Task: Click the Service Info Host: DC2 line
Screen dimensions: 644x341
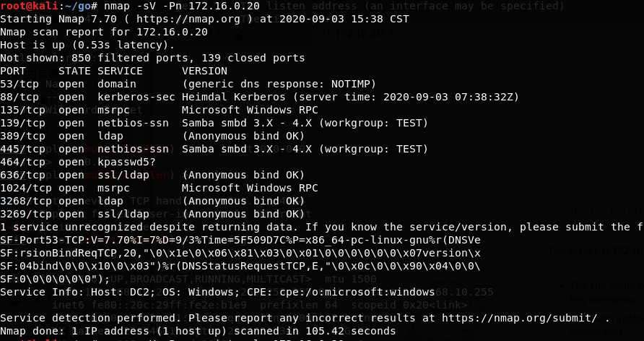Action: pyautogui.click(x=217, y=292)
